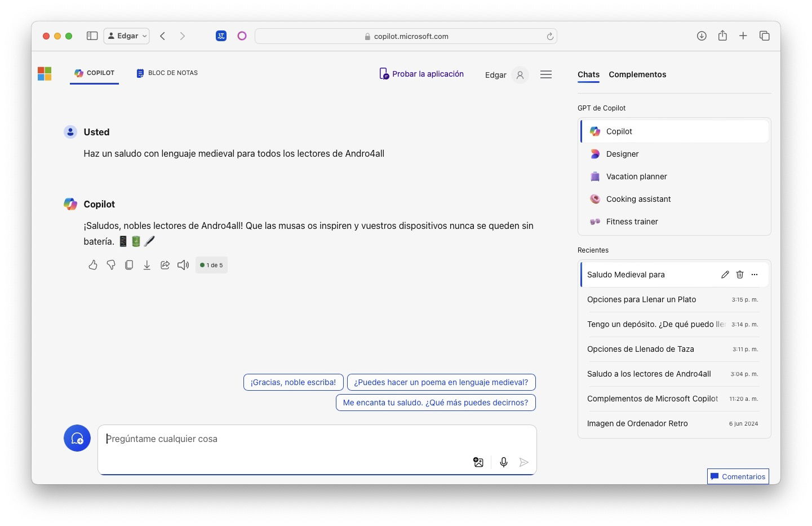Click the Edgar profile avatar icon
Viewport: 812px width, 526px height.
point(520,74)
